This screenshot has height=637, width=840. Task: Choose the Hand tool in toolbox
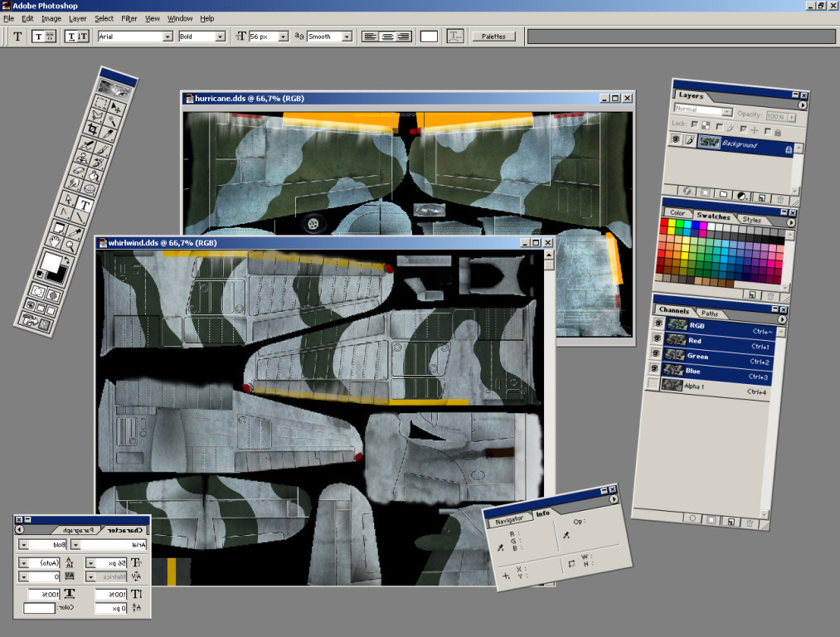[56, 241]
